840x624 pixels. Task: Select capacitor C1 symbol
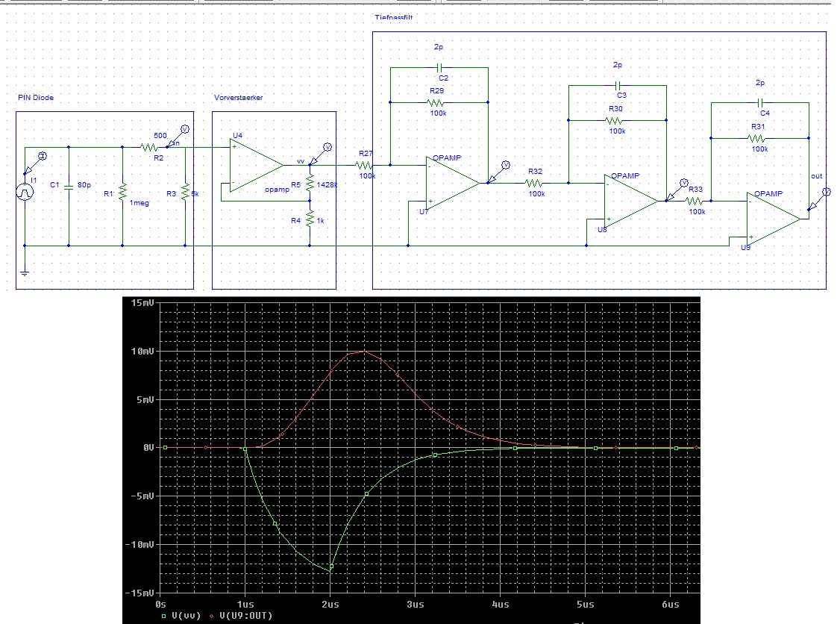[x=68, y=187]
